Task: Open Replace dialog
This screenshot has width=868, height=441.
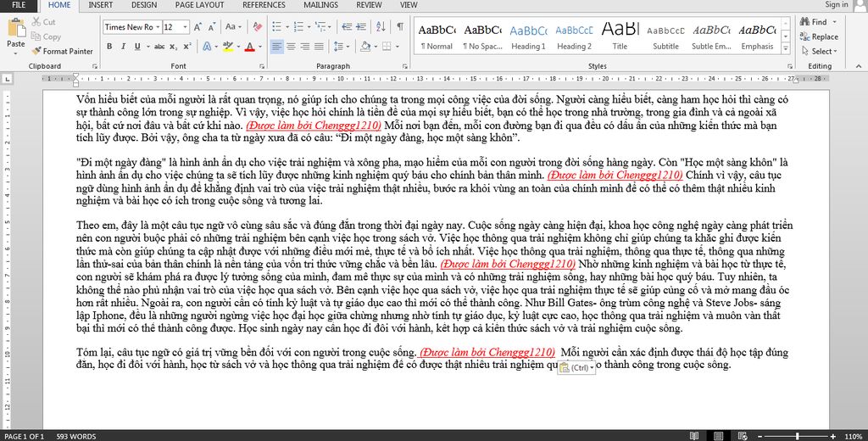Action: tap(819, 36)
